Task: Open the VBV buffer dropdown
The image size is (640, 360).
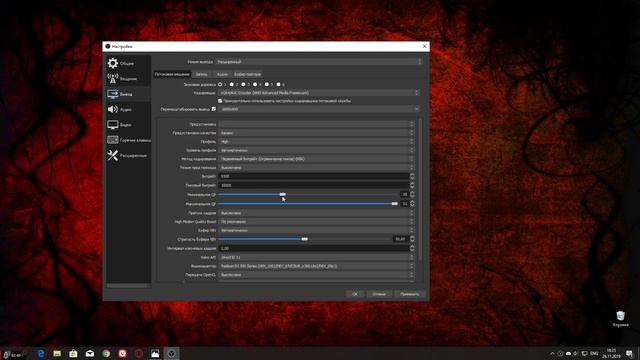Action: [316, 230]
